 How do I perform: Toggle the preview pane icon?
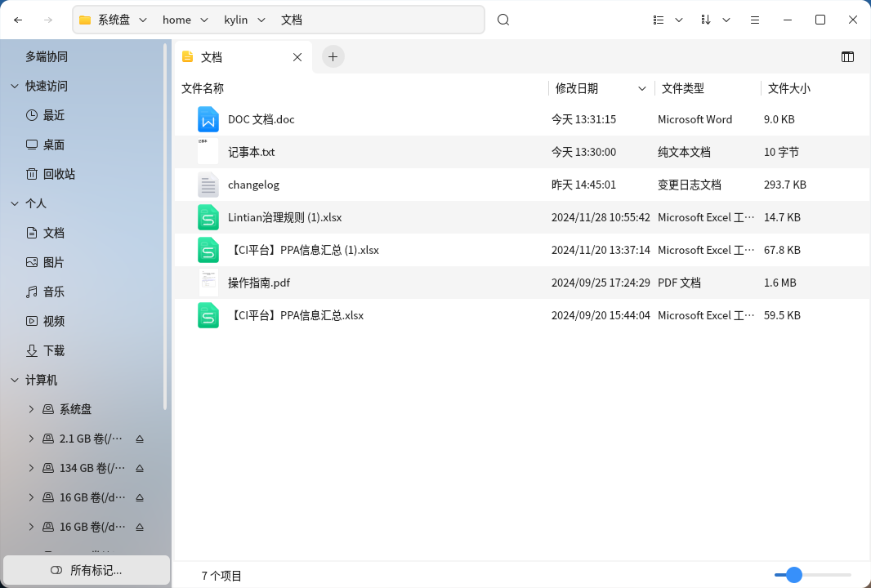pos(847,56)
